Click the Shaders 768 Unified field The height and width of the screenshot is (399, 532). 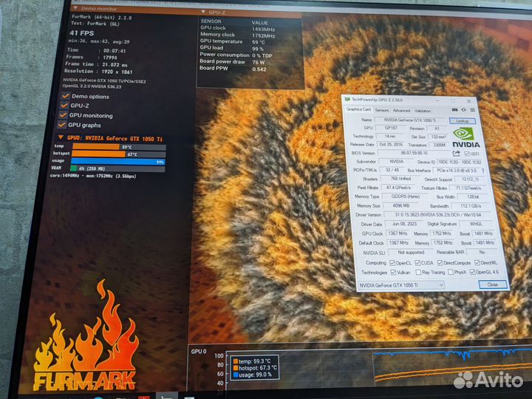400,179
